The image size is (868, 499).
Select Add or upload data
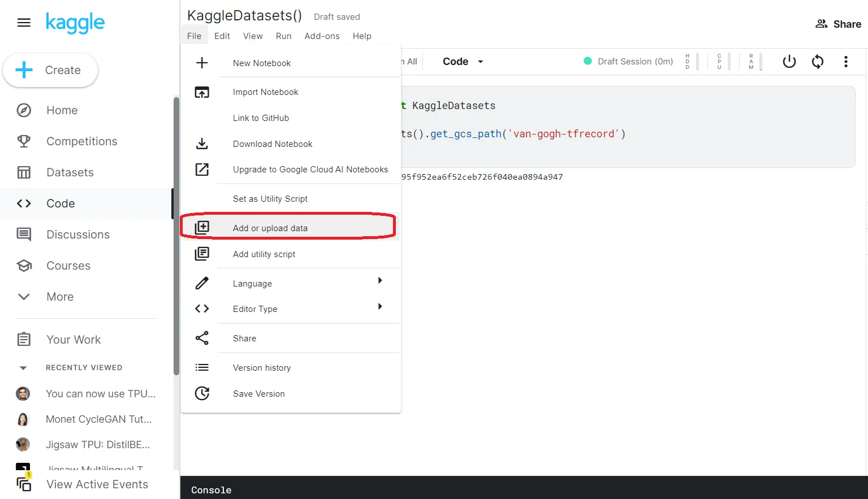[270, 228]
